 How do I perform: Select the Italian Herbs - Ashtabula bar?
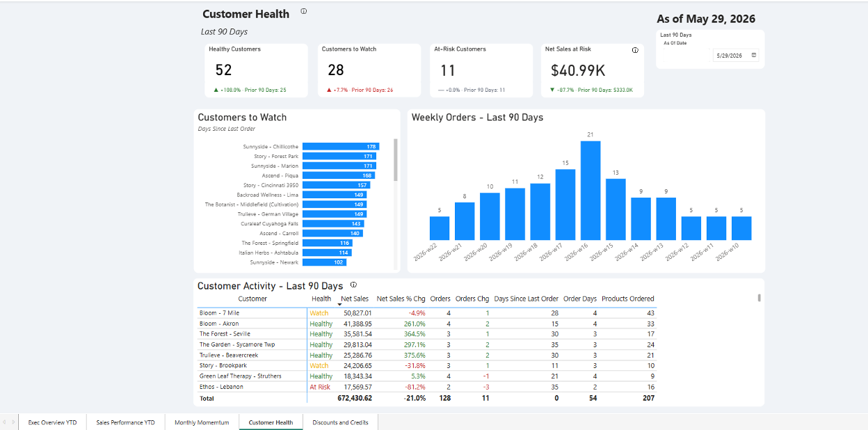coord(327,253)
